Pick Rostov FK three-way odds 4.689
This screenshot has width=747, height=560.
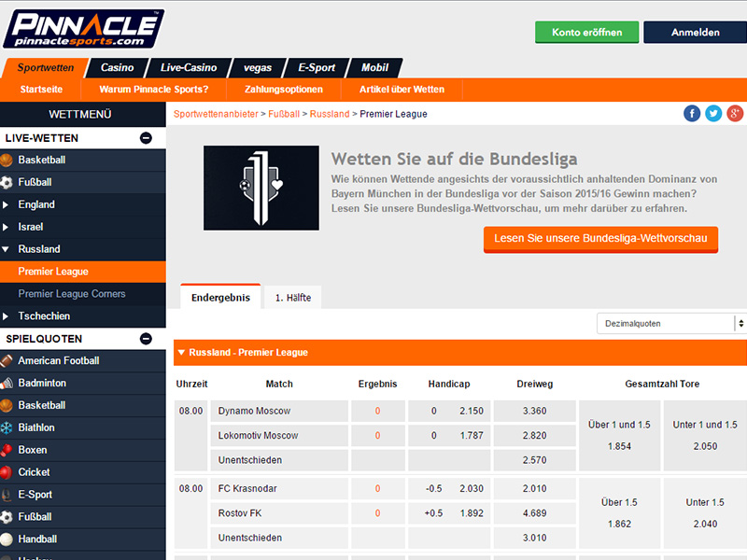(x=534, y=513)
